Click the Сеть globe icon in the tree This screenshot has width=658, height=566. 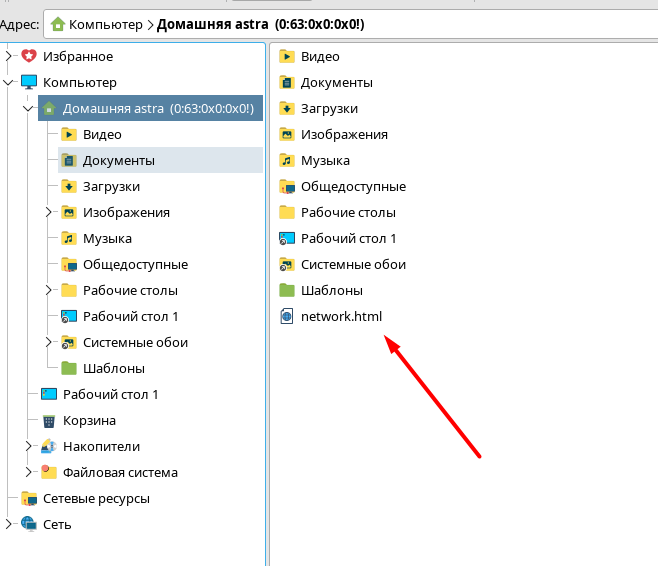(29, 524)
